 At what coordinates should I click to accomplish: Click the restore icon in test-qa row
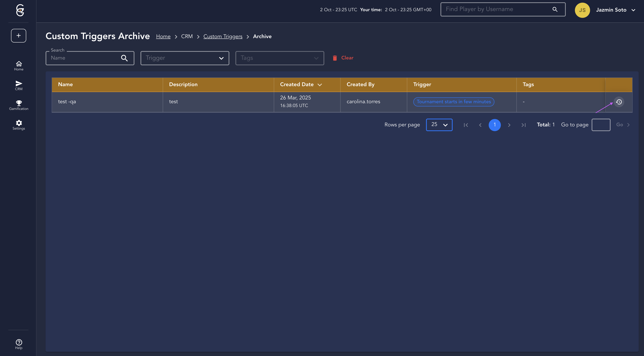(x=619, y=102)
